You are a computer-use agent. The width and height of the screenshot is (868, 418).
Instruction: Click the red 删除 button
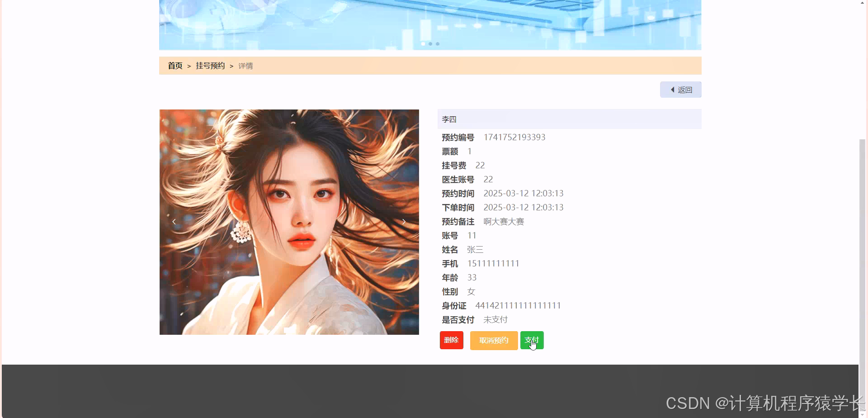click(451, 340)
